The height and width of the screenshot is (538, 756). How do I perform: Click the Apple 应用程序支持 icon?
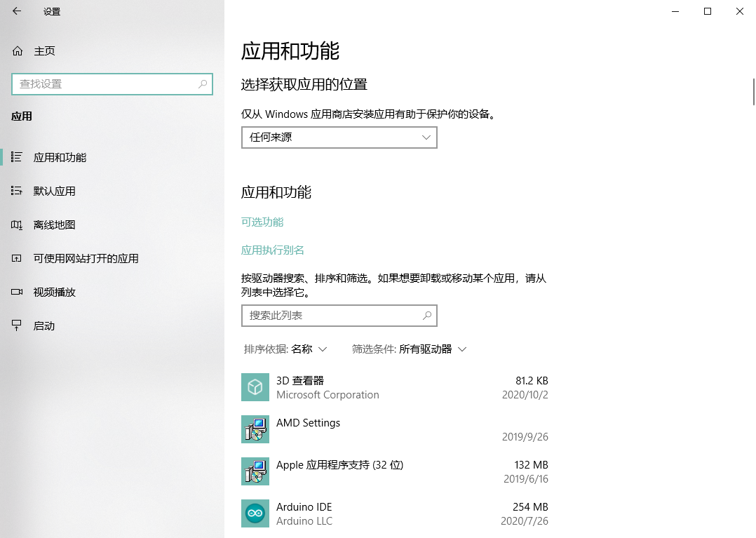tap(255, 471)
